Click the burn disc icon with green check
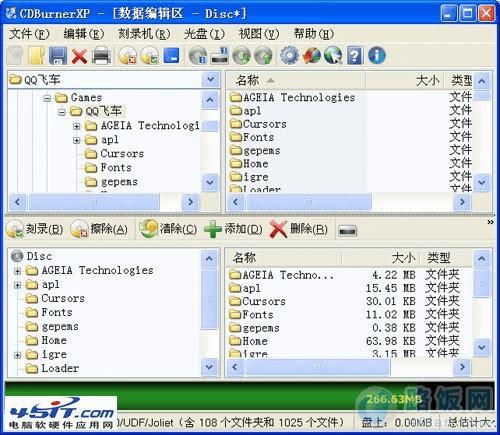 coord(150,56)
